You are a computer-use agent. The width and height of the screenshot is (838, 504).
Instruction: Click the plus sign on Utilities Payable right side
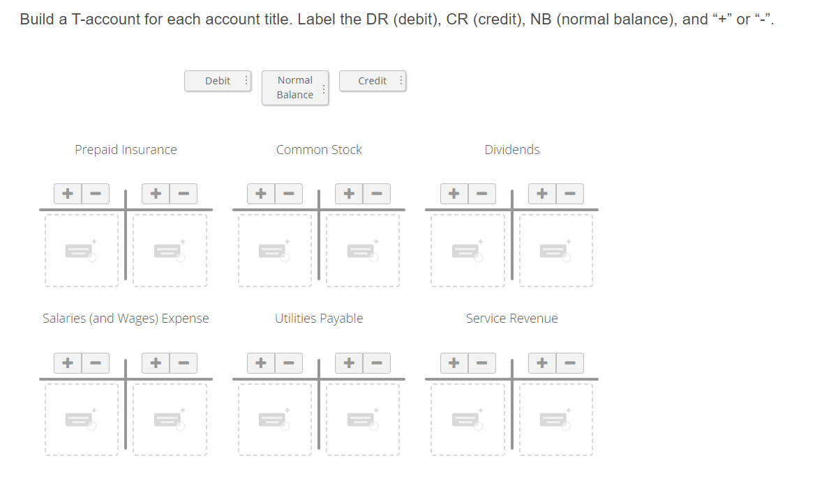(349, 362)
